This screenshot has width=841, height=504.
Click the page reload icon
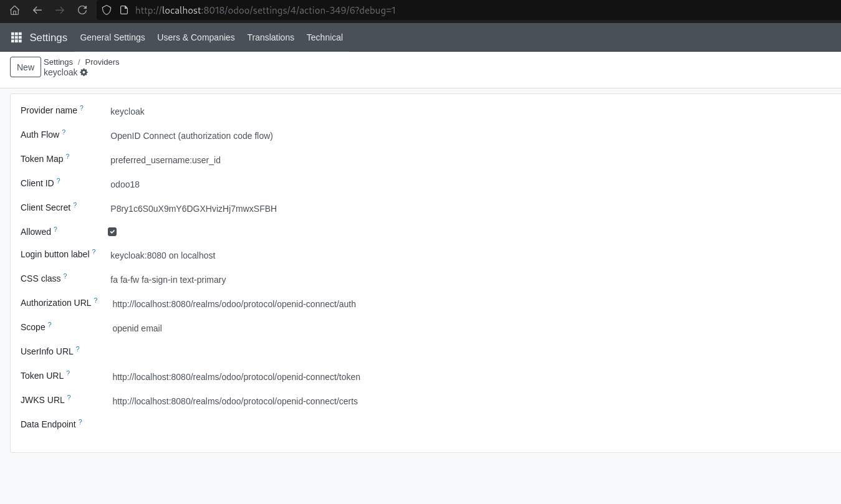[82, 10]
